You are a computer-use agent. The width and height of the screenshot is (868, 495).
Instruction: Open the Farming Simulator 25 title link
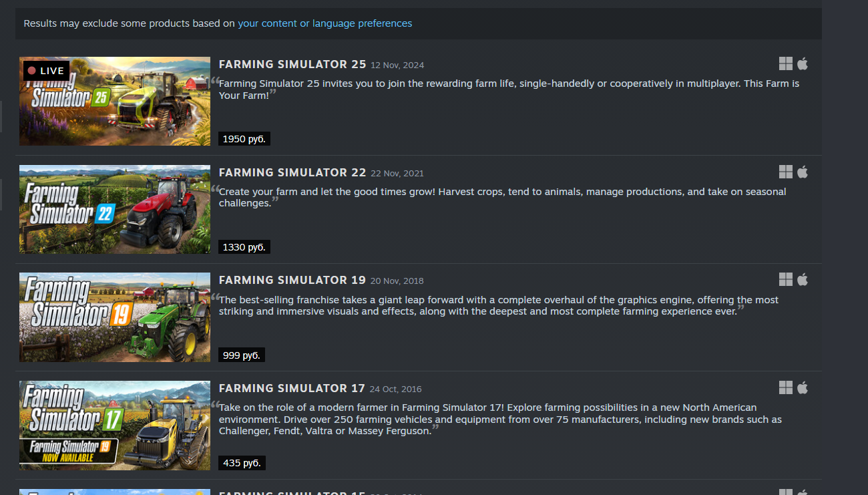point(292,64)
